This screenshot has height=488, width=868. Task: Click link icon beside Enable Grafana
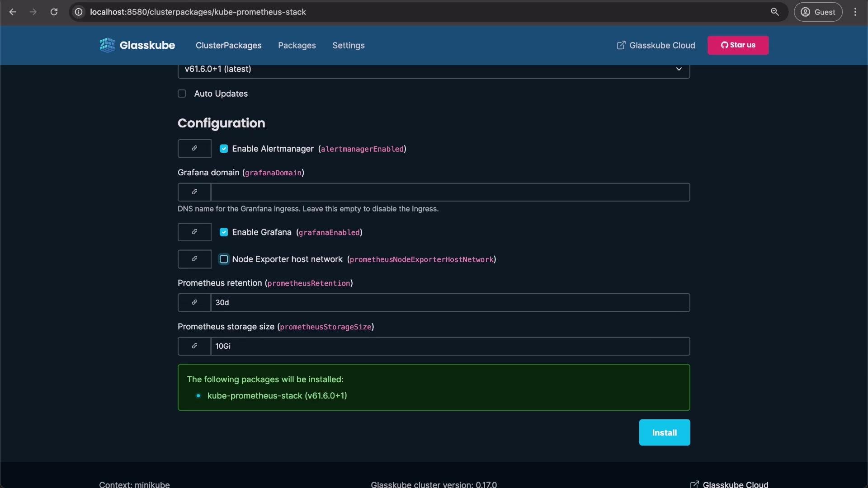pyautogui.click(x=194, y=232)
